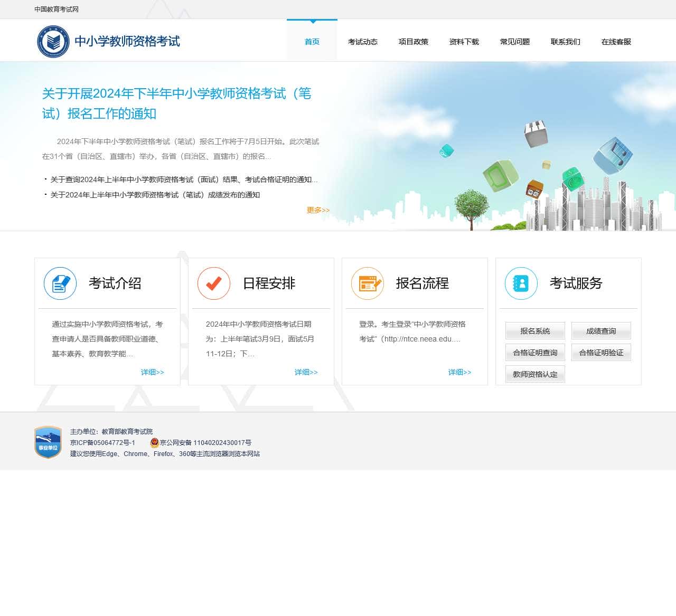Open the 报名系统 button
The image size is (676, 616).
(x=534, y=331)
